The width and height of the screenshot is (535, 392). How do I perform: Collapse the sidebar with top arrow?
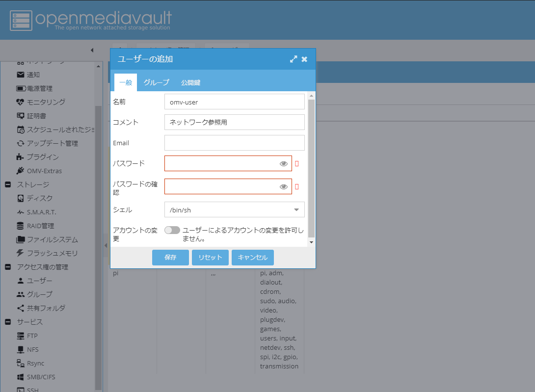92,50
